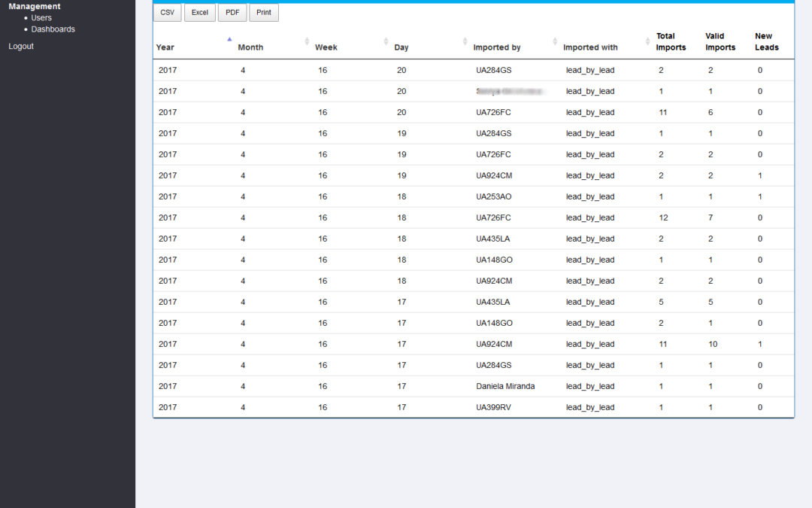Click the Imported with sort arrows
This screenshot has width=812, height=508.
point(647,41)
